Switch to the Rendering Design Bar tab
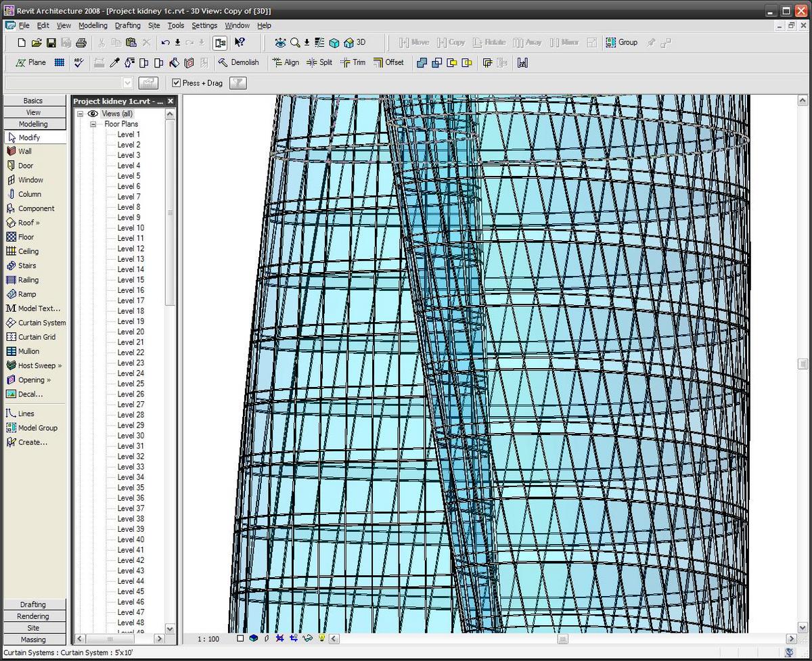This screenshot has width=812, height=661. [x=32, y=616]
